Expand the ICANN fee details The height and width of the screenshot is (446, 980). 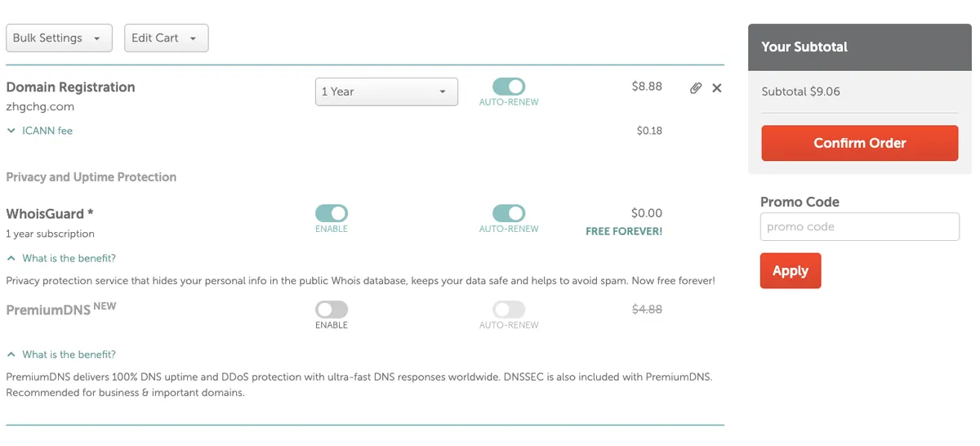tap(40, 131)
